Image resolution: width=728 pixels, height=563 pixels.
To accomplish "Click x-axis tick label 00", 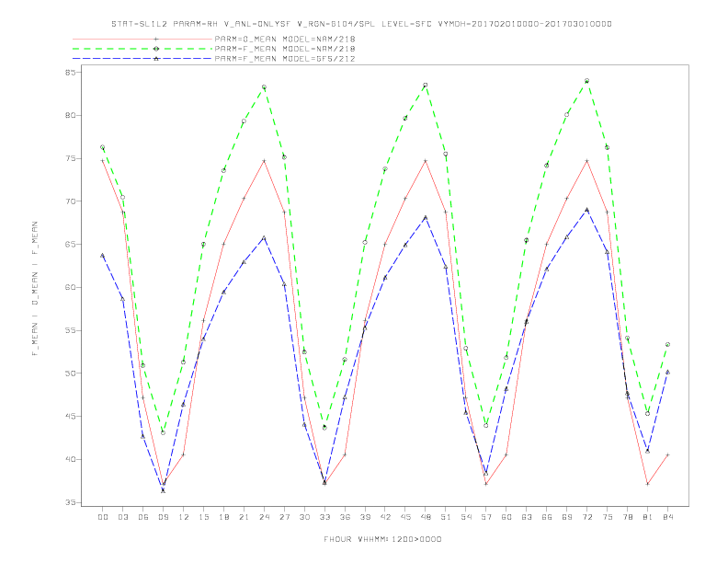I will (103, 517).
